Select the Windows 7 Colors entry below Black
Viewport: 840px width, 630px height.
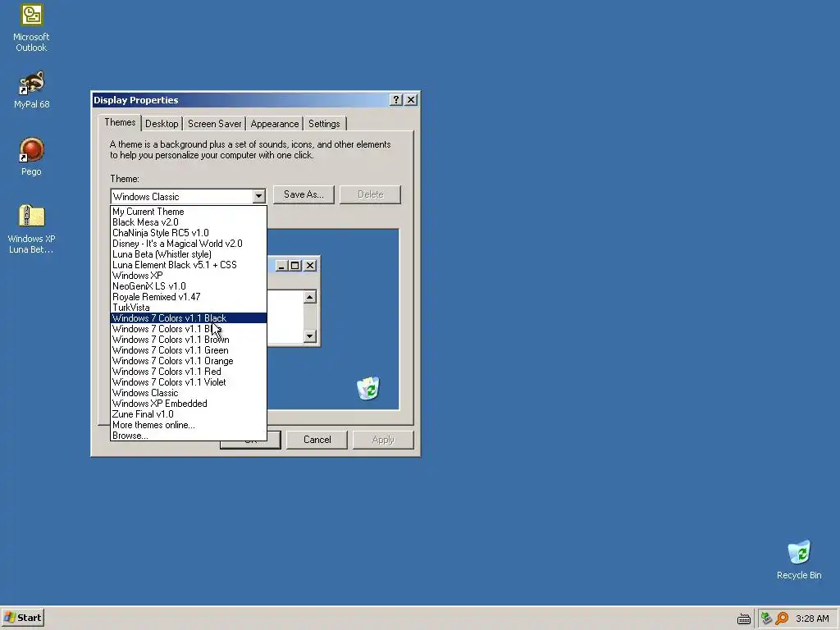point(189,329)
